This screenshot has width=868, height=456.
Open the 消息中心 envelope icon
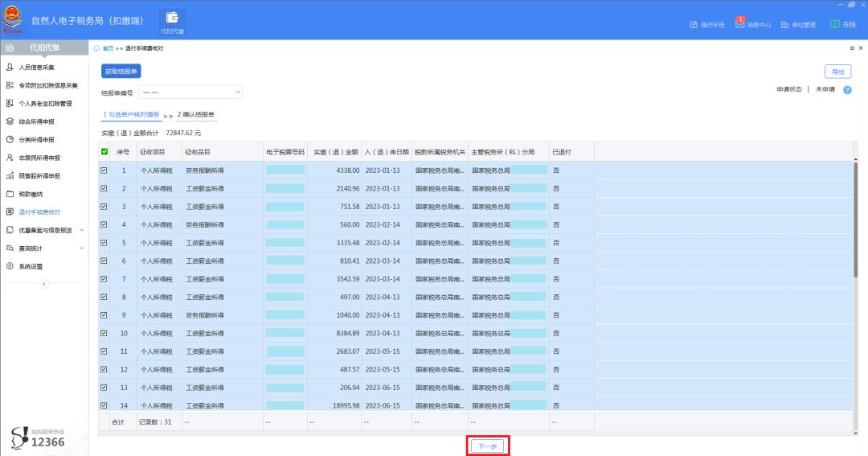739,24
